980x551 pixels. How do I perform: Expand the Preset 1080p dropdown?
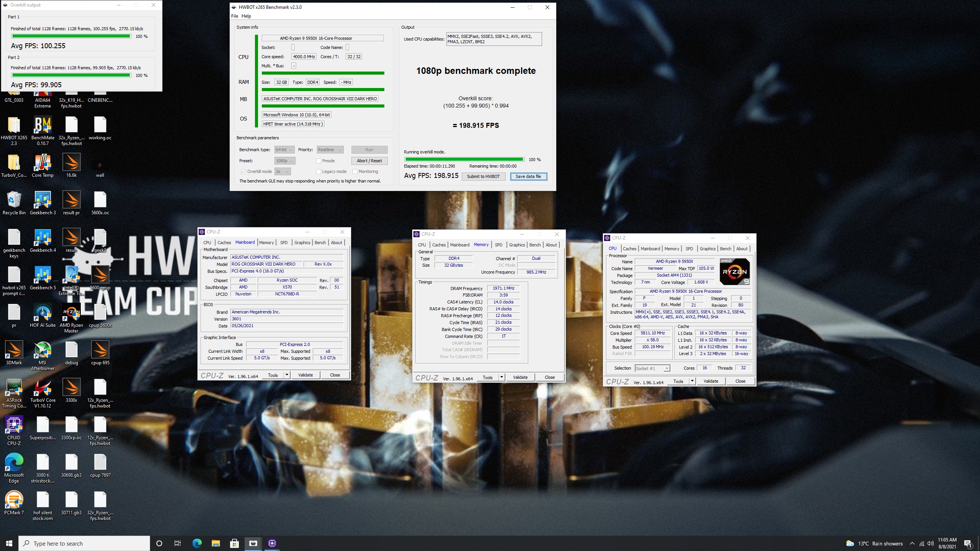coord(285,161)
